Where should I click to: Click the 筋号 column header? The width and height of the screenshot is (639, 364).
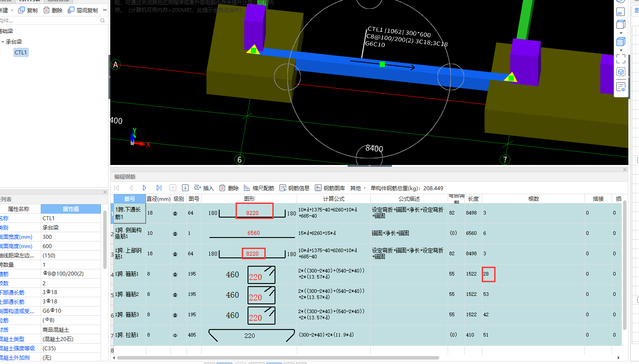pyautogui.click(x=130, y=199)
